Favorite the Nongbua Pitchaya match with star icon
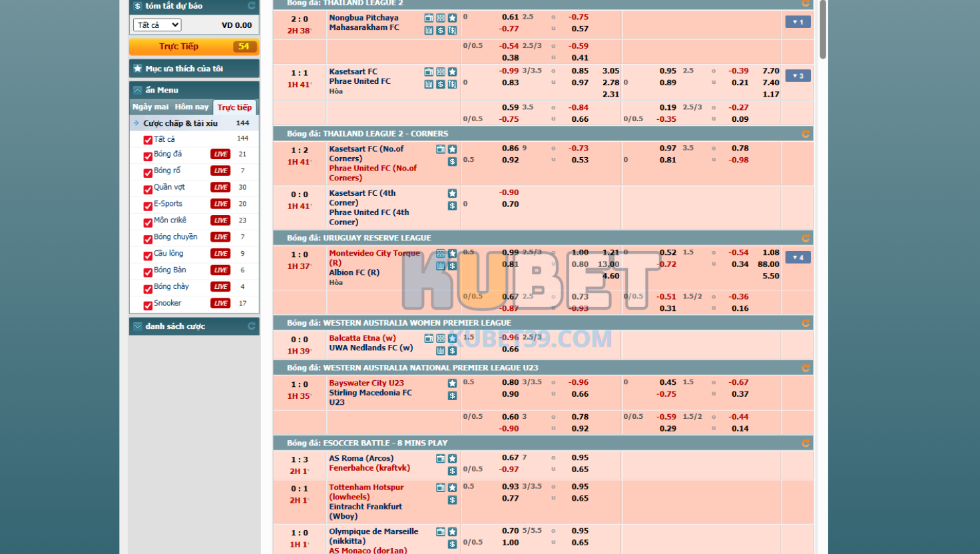 coord(452,18)
